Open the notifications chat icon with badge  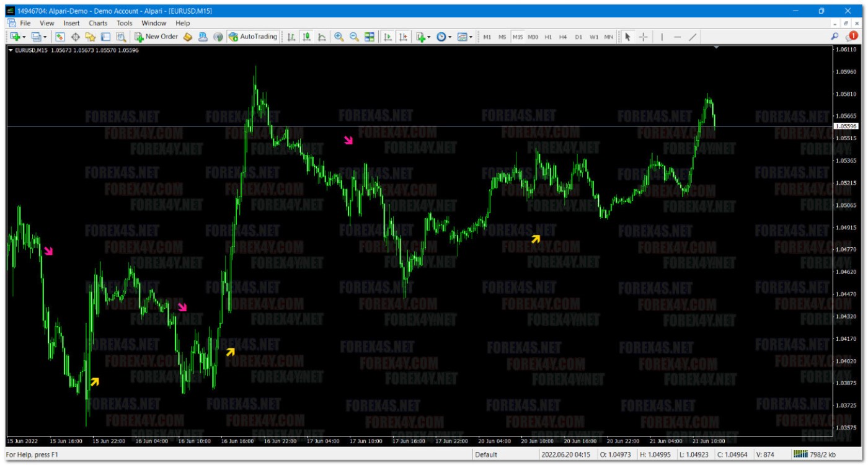(x=851, y=37)
